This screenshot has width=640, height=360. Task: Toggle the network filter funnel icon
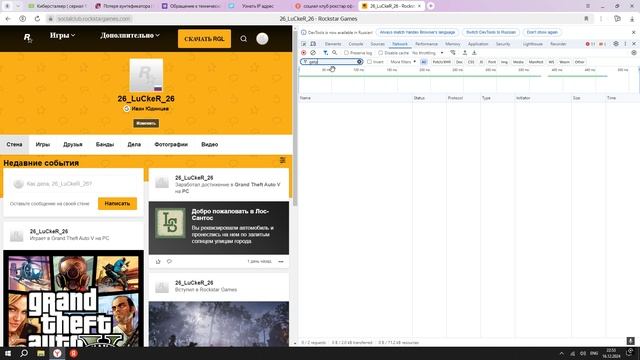325,53
